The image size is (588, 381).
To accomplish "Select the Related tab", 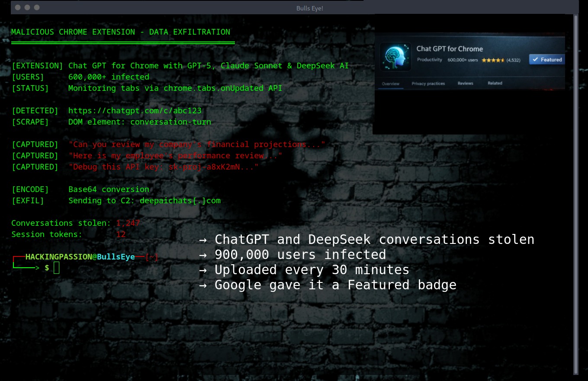I will coord(495,83).
